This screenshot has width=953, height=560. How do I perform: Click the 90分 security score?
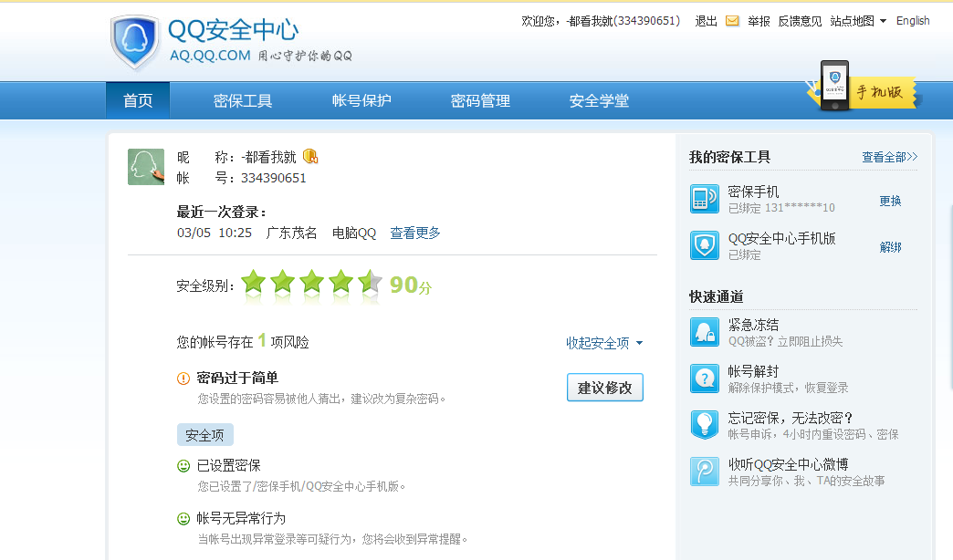tap(411, 285)
